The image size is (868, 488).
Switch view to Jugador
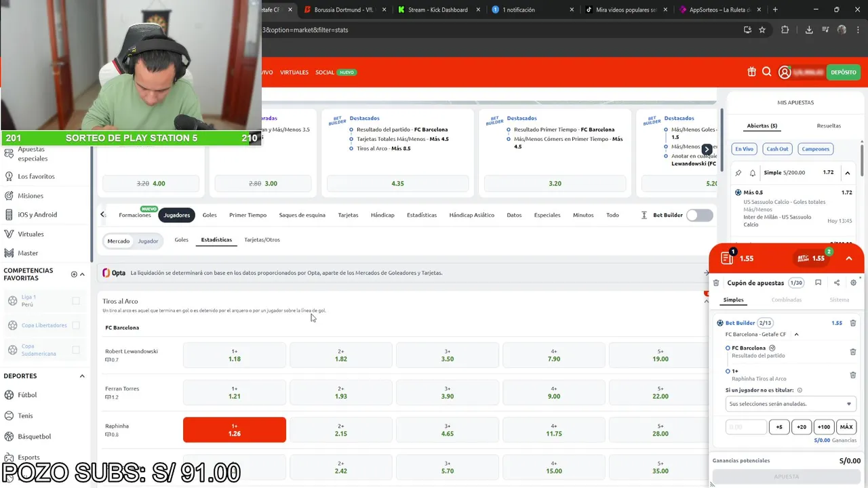pos(148,241)
